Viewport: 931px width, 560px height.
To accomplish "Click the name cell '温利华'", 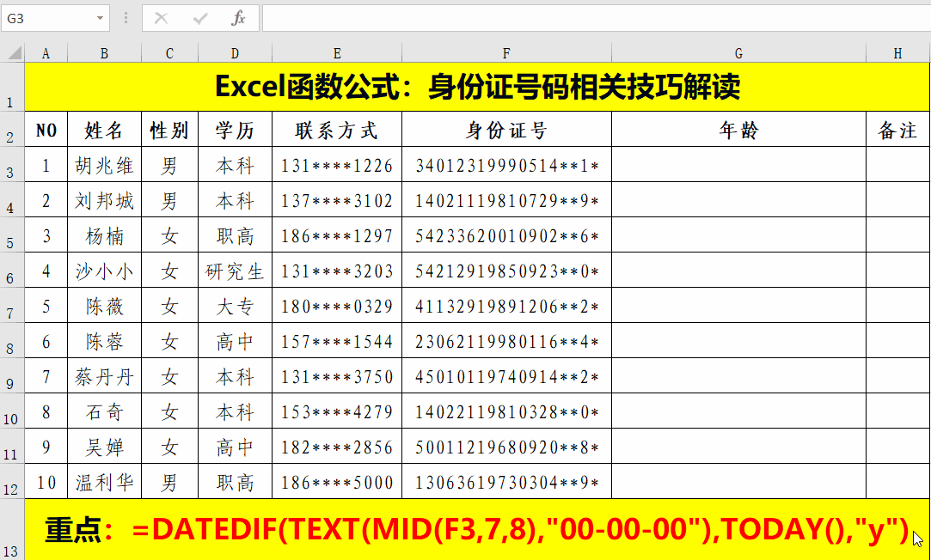I will 105,482.
